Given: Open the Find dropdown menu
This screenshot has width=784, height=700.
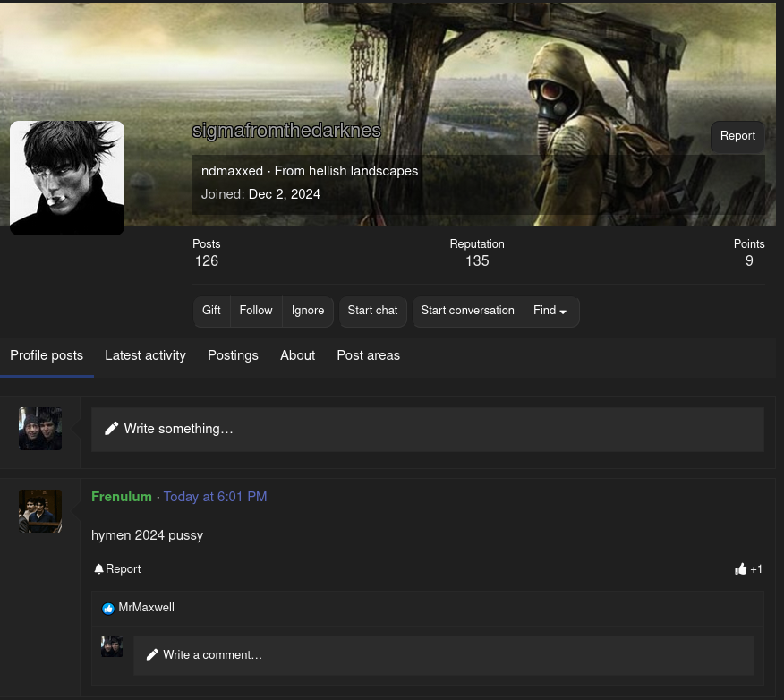Looking at the screenshot, I should [x=551, y=311].
